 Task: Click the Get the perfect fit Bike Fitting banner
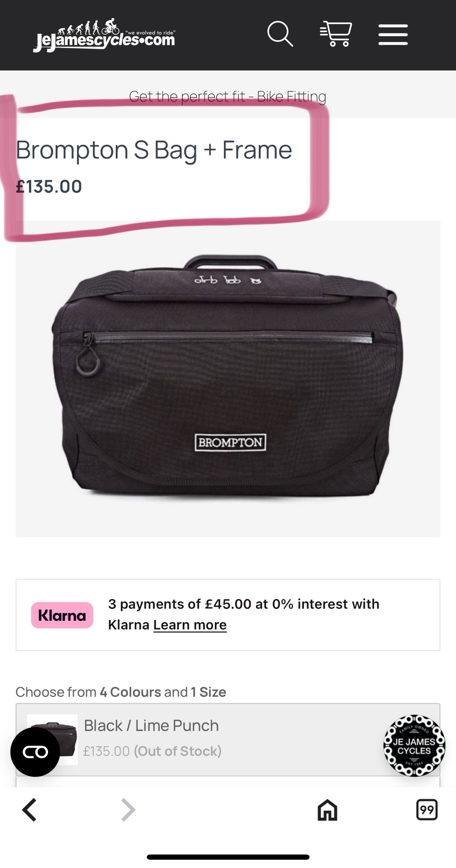[228, 96]
